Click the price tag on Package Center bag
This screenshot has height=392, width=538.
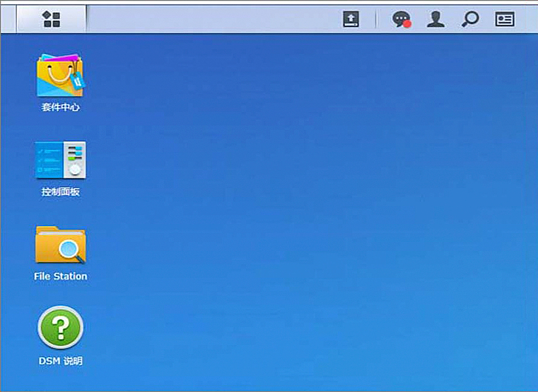click(x=77, y=81)
